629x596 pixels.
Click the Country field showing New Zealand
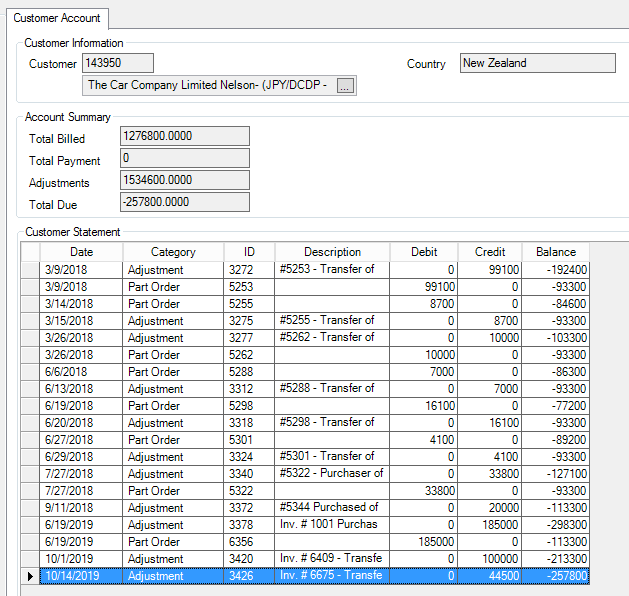(x=538, y=63)
